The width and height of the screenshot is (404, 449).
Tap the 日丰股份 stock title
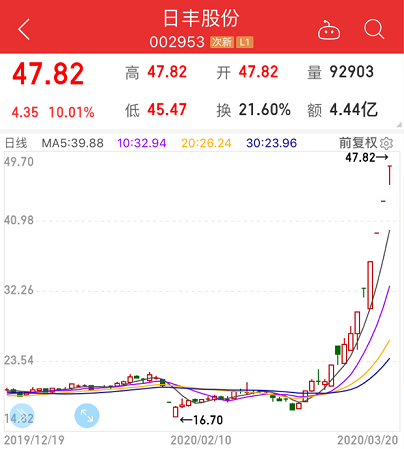pyautogui.click(x=201, y=18)
